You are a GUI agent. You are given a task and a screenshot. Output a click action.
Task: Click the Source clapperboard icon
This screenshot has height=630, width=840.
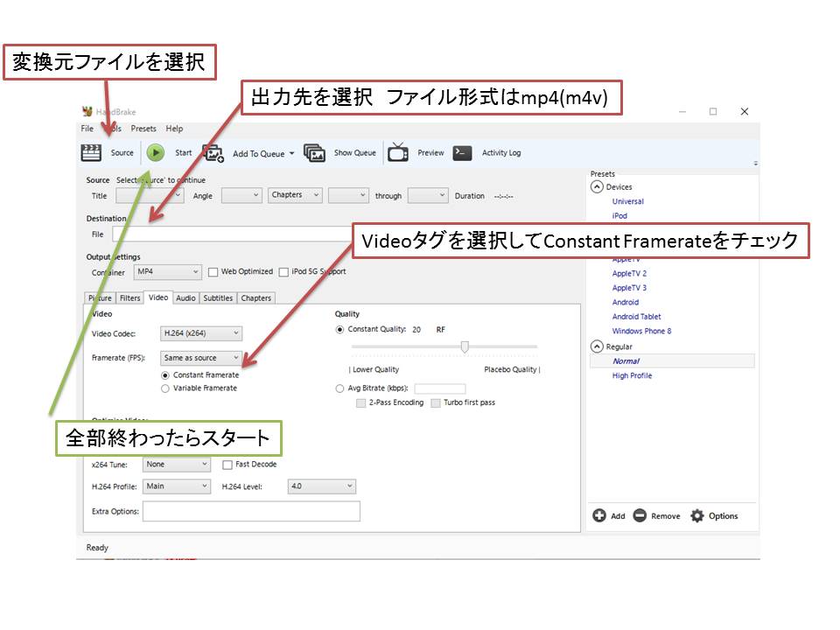[91, 153]
